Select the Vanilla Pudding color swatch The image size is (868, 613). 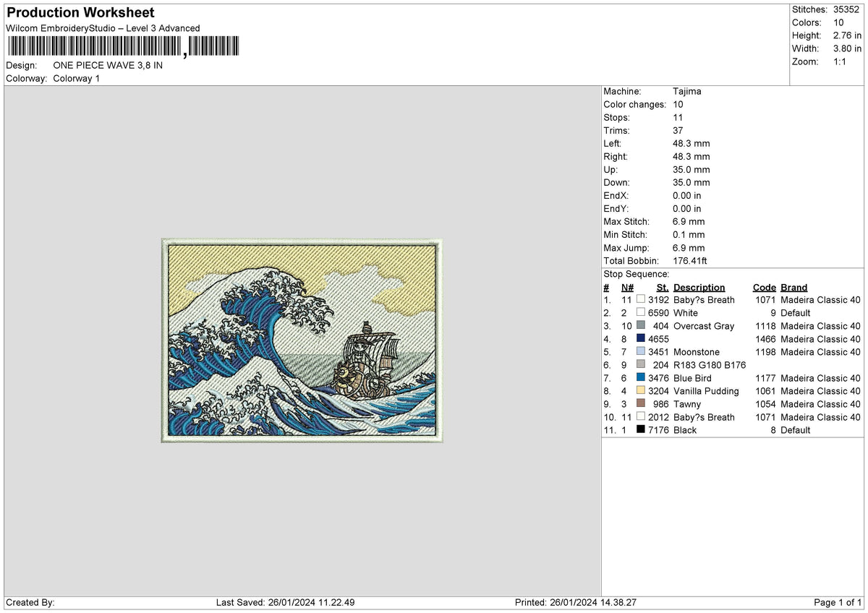pos(641,391)
